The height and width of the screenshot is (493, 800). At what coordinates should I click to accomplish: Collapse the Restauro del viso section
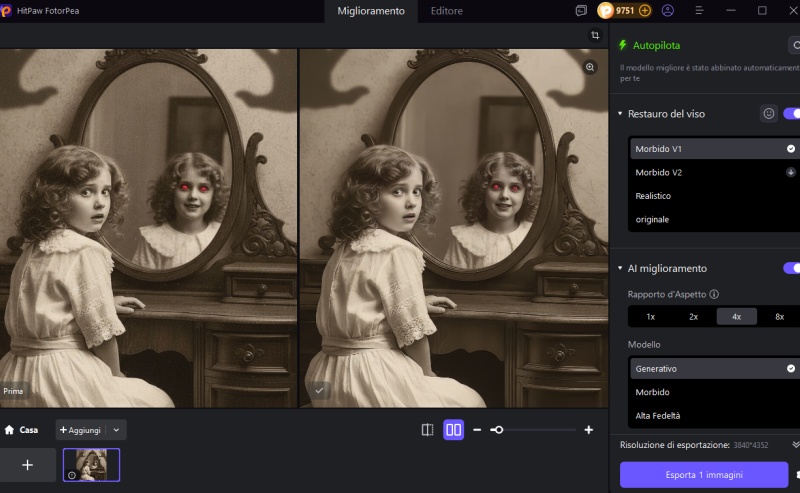click(x=620, y=113)
